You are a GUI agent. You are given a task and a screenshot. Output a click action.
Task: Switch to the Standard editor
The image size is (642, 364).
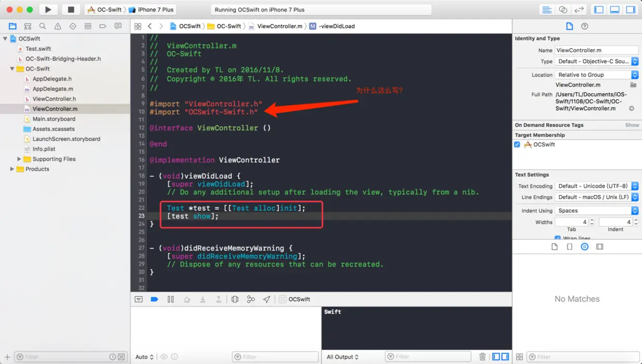546,10
